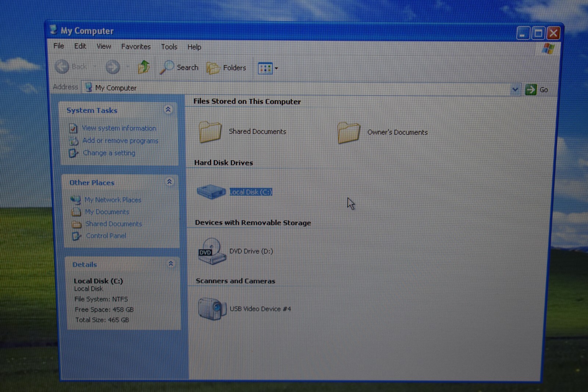
Task: Click the Shared Documents sidebar folder icon
Action: pyautogui.click(x=76, y=224)
